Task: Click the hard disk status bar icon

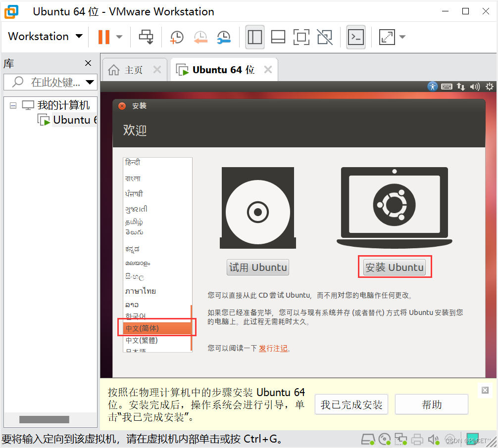Action: click(368, 440)
